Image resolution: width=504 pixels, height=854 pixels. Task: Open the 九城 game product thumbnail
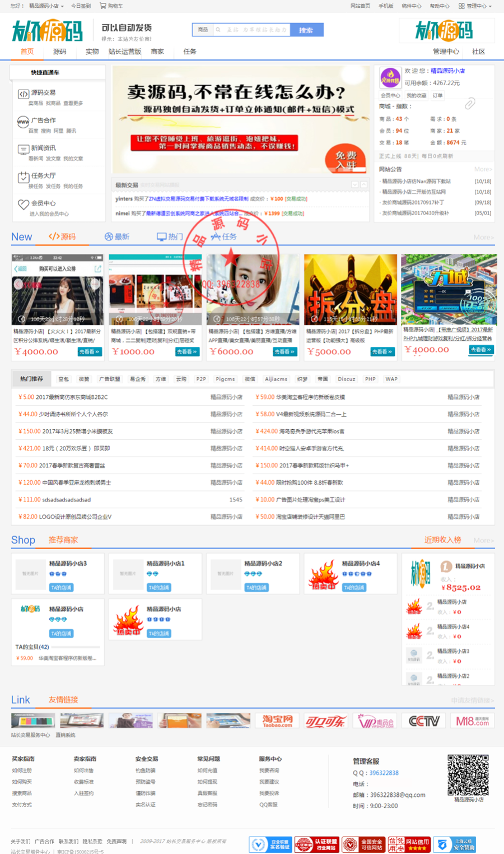click(x=449, y=290)
